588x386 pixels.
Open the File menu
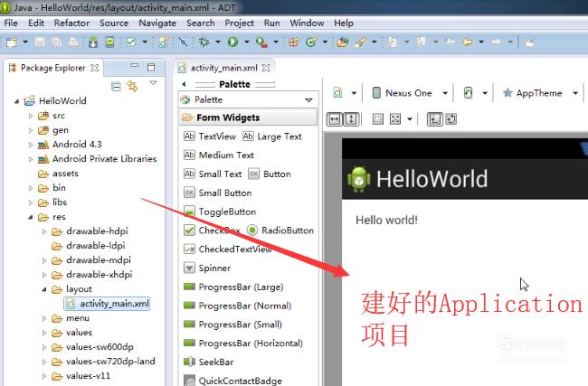click(x=11, y=23)
